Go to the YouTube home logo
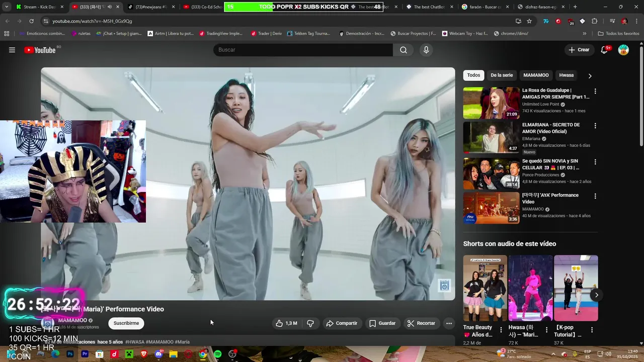This screenshot has width=644, height=362. click(40, 50)
